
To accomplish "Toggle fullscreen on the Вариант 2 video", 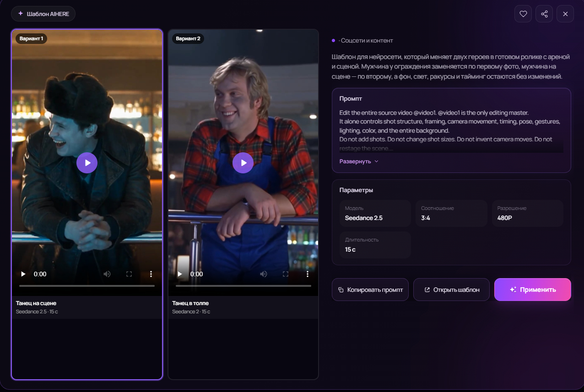I will tap(286, 274).
